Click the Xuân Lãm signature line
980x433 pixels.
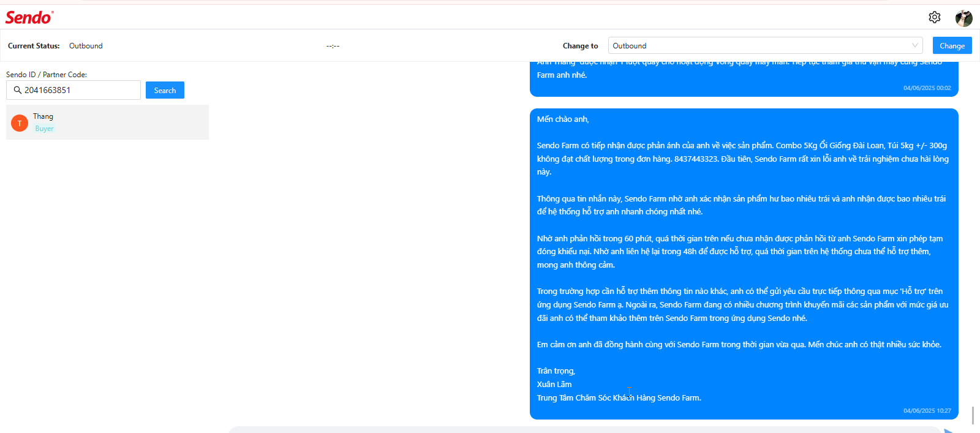click(x=554, y=385)
